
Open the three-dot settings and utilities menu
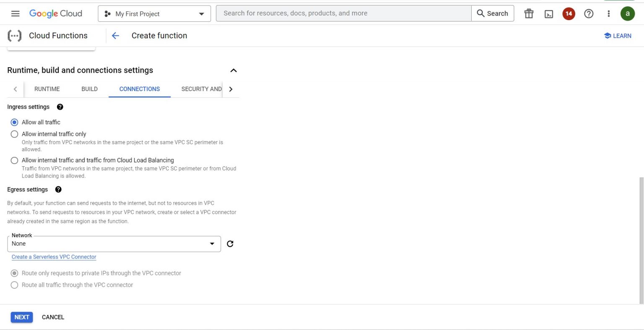(x=608, y=13)
